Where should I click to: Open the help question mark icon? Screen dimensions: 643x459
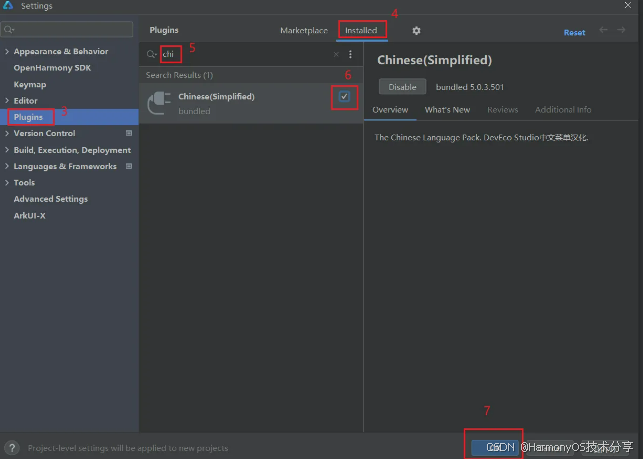pos(12,448)
